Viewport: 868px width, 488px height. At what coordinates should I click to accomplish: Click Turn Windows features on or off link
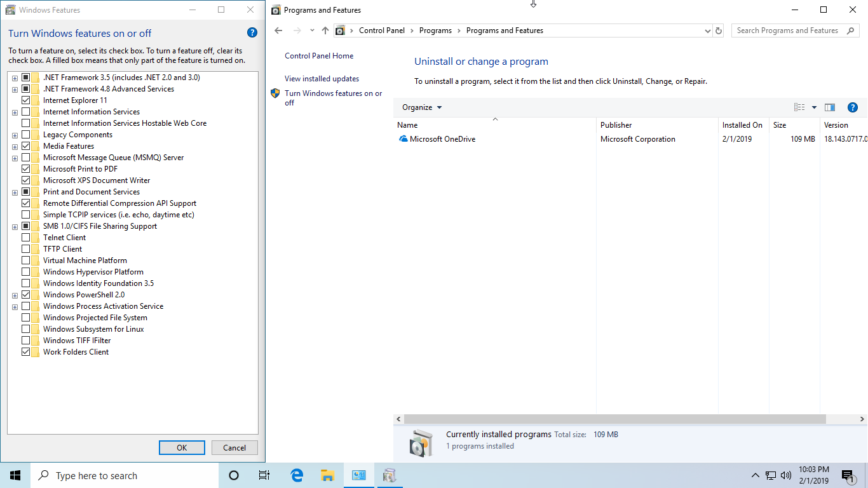pos(334,98)
